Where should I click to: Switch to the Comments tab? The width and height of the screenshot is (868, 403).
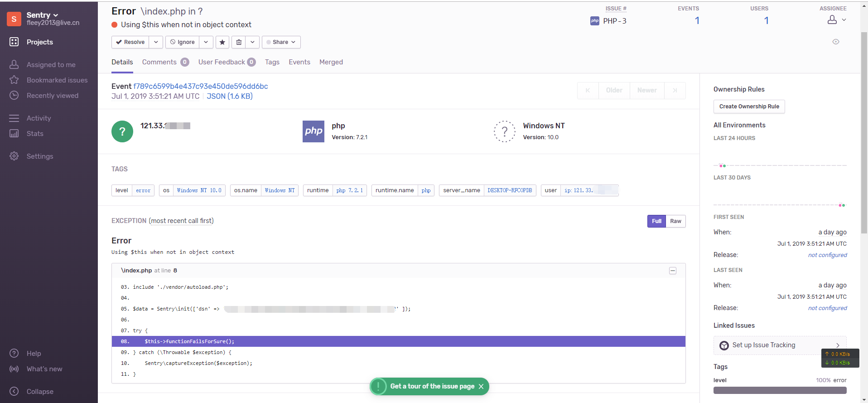click(159, 62)
